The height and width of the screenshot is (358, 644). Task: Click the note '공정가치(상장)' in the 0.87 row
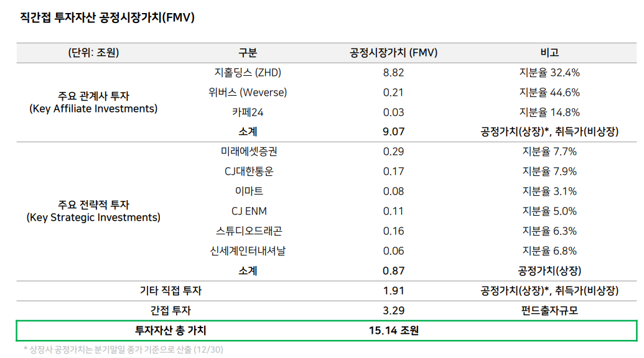click(549, 270)
